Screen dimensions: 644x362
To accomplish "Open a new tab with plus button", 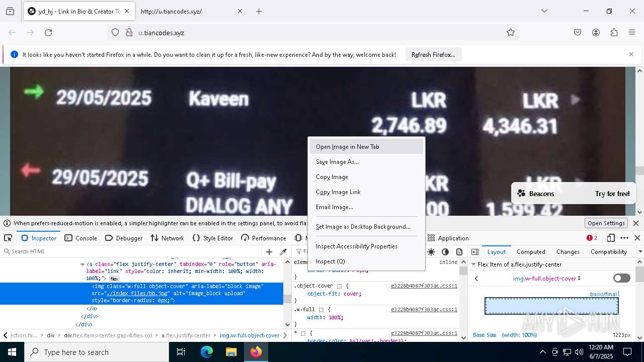I will (x=259, y=11).
